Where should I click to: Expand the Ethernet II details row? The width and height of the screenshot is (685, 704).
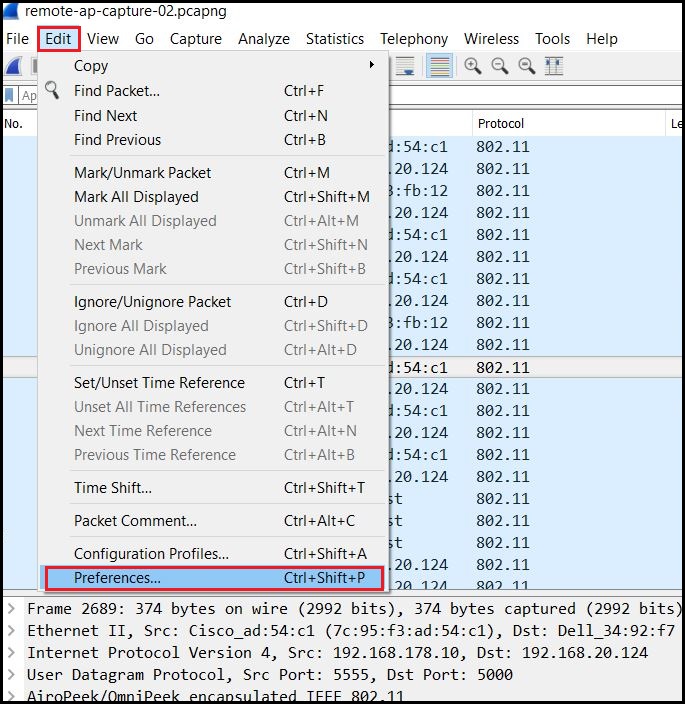click(x=11, y=631)
